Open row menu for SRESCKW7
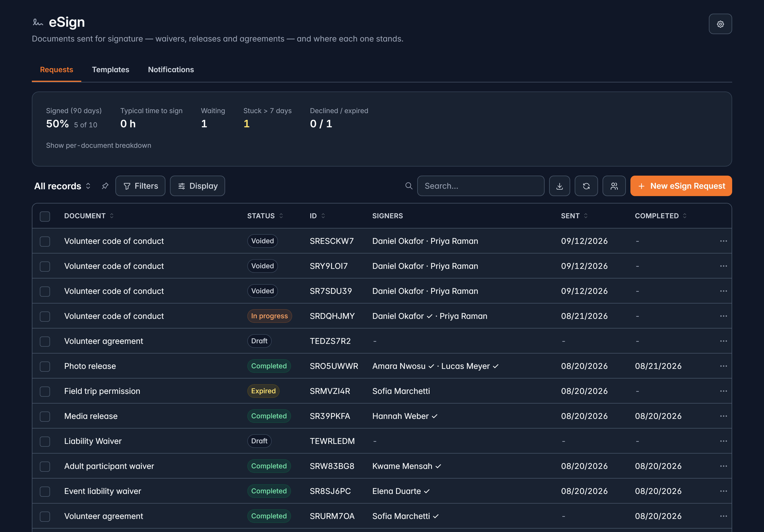The width and height of the screenshot is (764, 532). point(723,241)
